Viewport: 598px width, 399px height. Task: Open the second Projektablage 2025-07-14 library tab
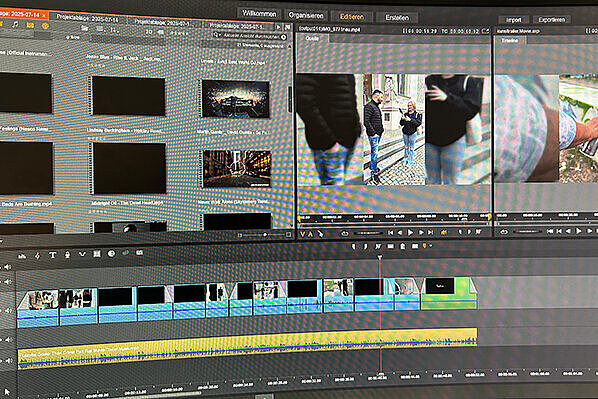pyautogui.click(x=88, y=19)
